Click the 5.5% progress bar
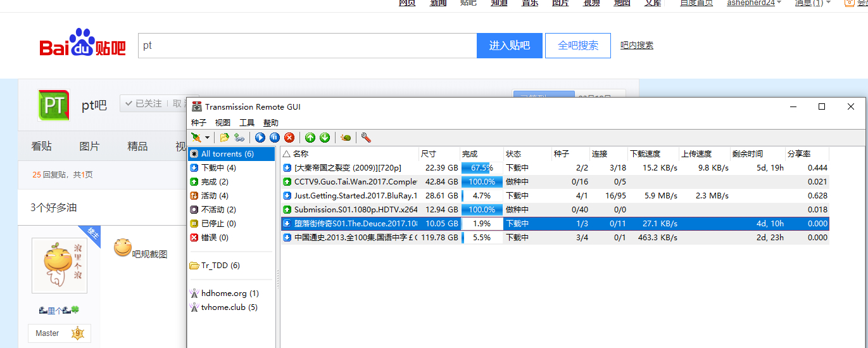 point(482,237)
